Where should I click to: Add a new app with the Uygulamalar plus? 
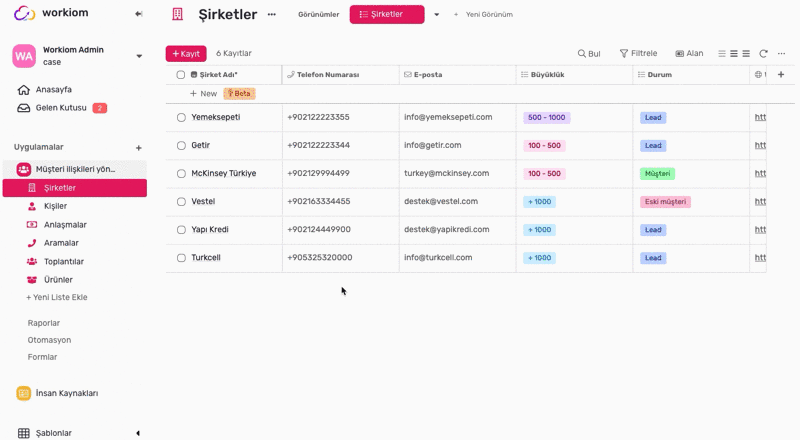(x=138, y=148)
